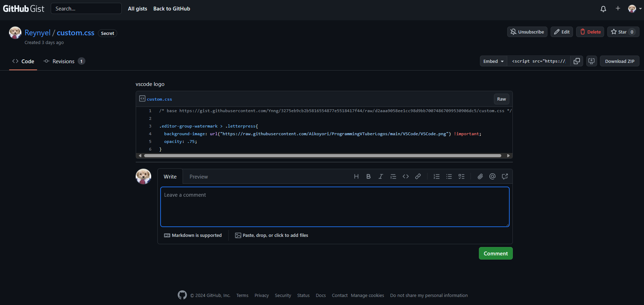Attach files with the paperclip icon
This screenshot has height=305, width=644.
(x=480, y=176)
